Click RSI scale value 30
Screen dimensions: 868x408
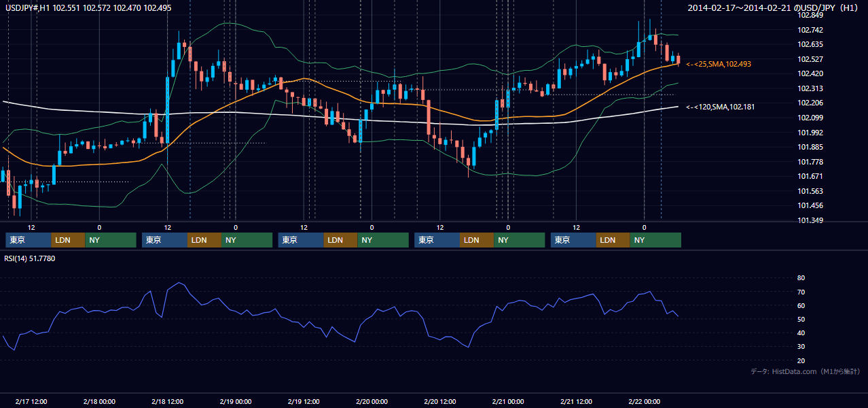click(801, 347)
